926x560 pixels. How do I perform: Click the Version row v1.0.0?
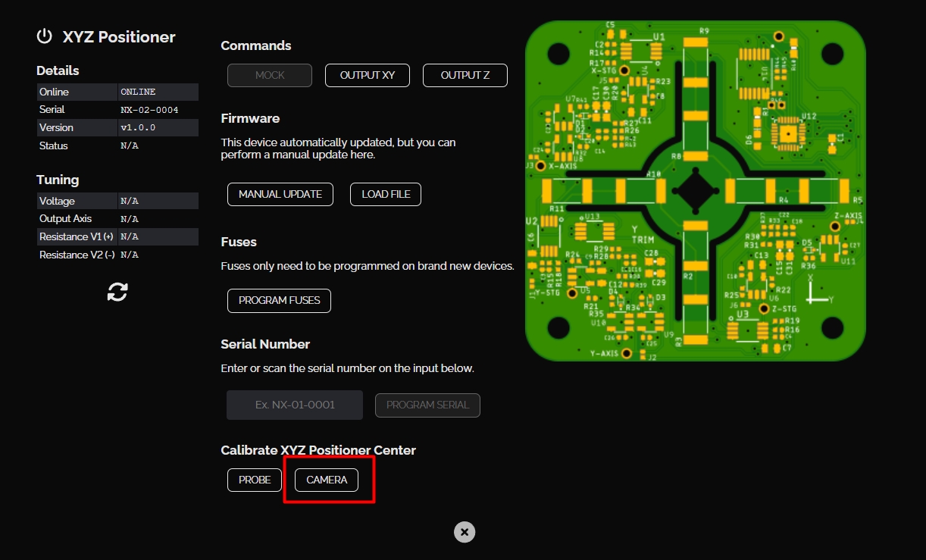click(117, 128)
